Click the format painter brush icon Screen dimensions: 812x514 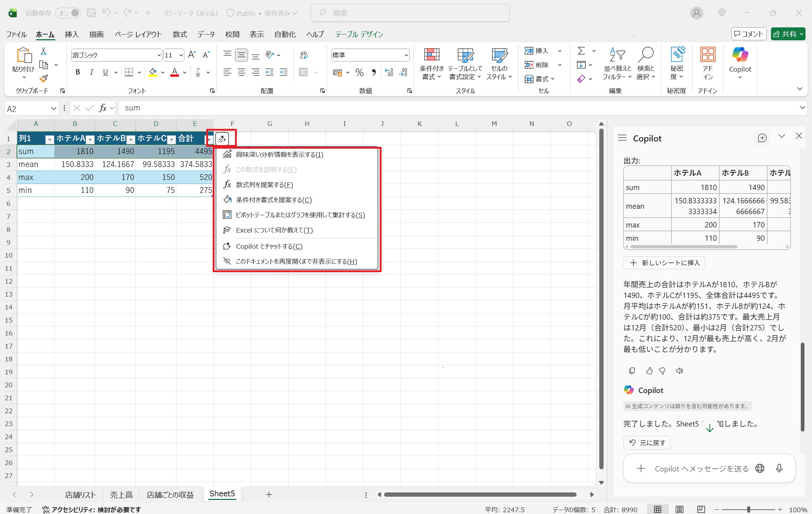click(x=44, y=78)
